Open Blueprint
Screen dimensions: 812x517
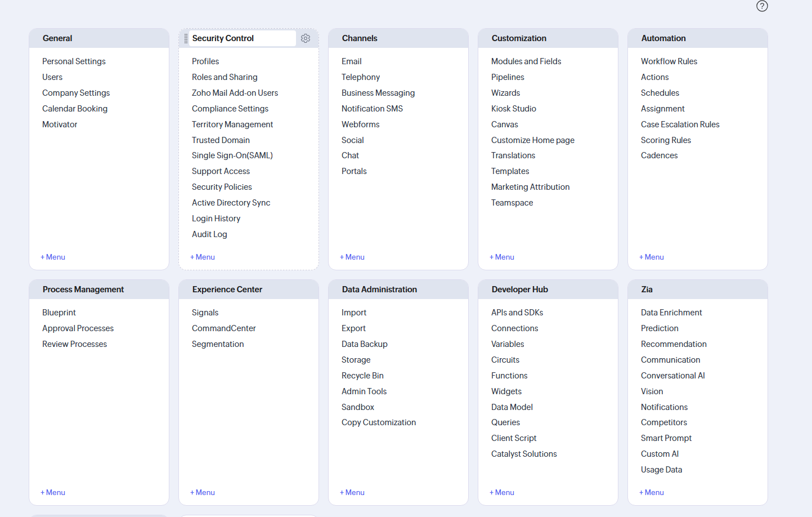pyautogui.click(x=59, y=313)
